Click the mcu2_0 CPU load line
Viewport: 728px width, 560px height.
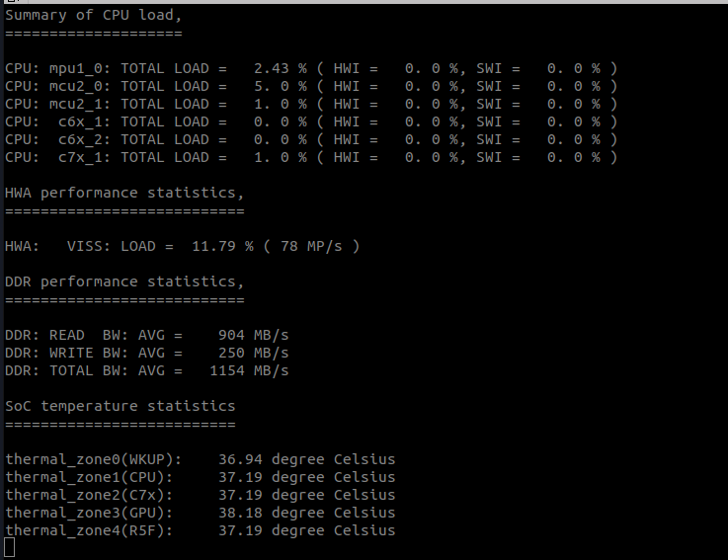point(311,86)
